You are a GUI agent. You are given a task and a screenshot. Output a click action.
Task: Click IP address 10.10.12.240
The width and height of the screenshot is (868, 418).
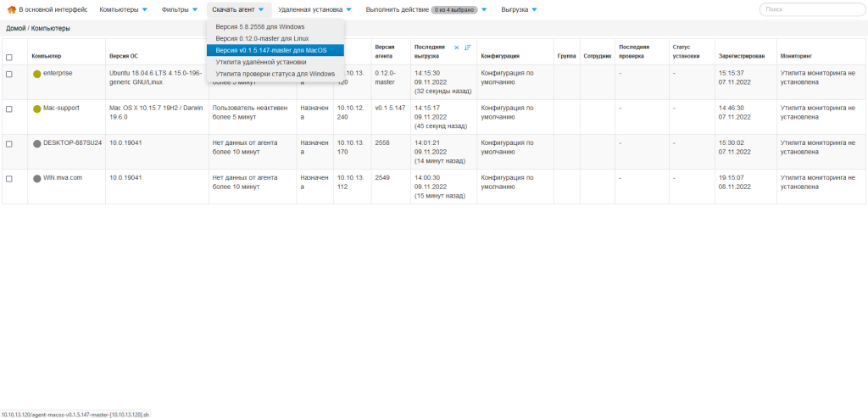[350, 113]
